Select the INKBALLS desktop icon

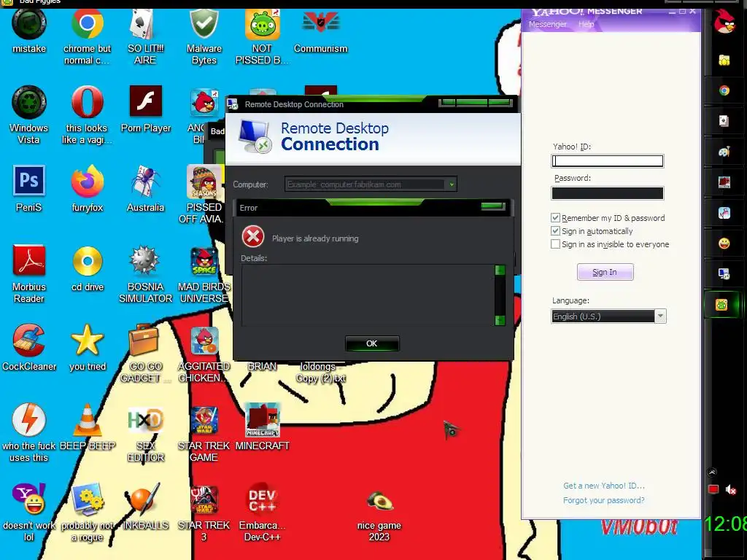145,507
